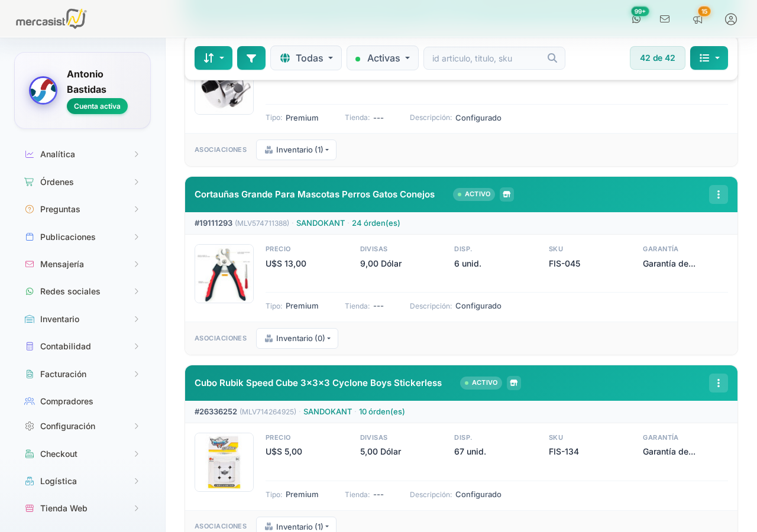Open Compradores in the sidebar
Viewport: 757px width, 532px height.
67,401
